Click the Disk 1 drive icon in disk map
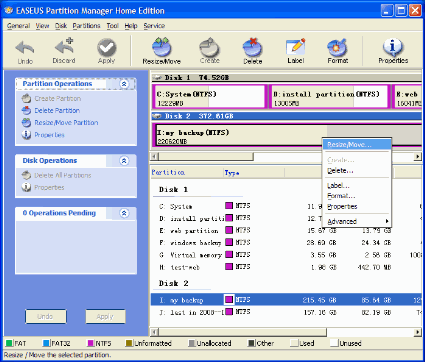The width and height of the screenshot is (425, 362). [x=156, y=78]
